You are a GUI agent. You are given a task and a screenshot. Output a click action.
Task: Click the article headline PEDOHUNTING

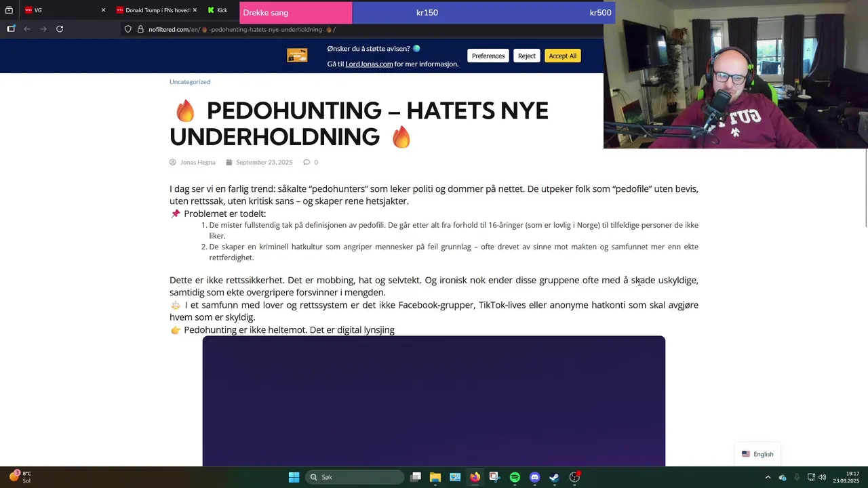point(359,123)
